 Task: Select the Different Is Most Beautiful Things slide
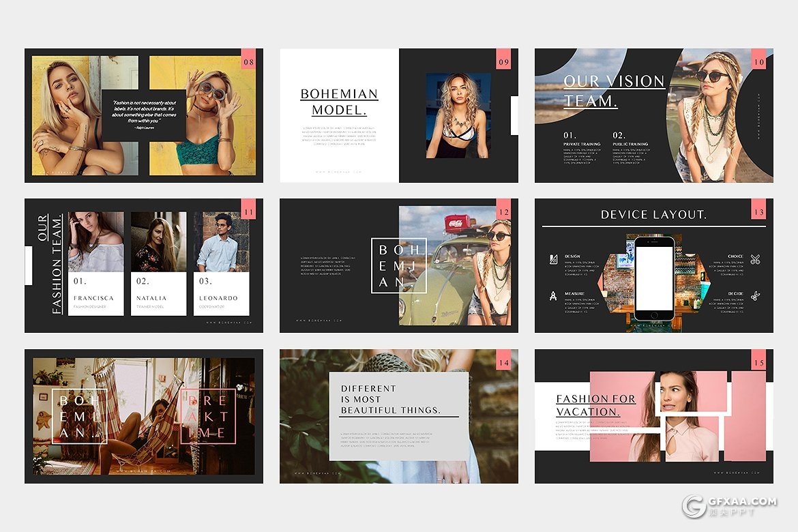point(398,416)
